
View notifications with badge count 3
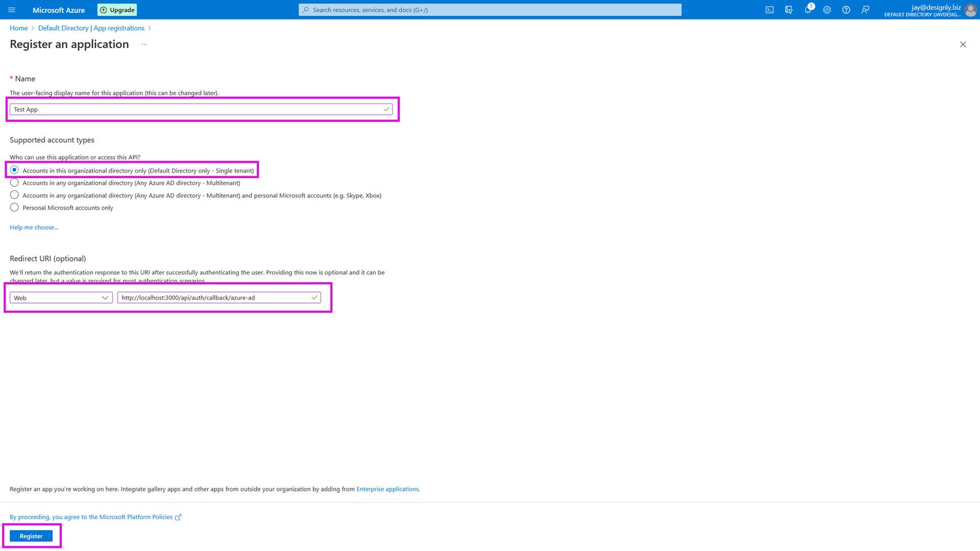tap(808, 10)
